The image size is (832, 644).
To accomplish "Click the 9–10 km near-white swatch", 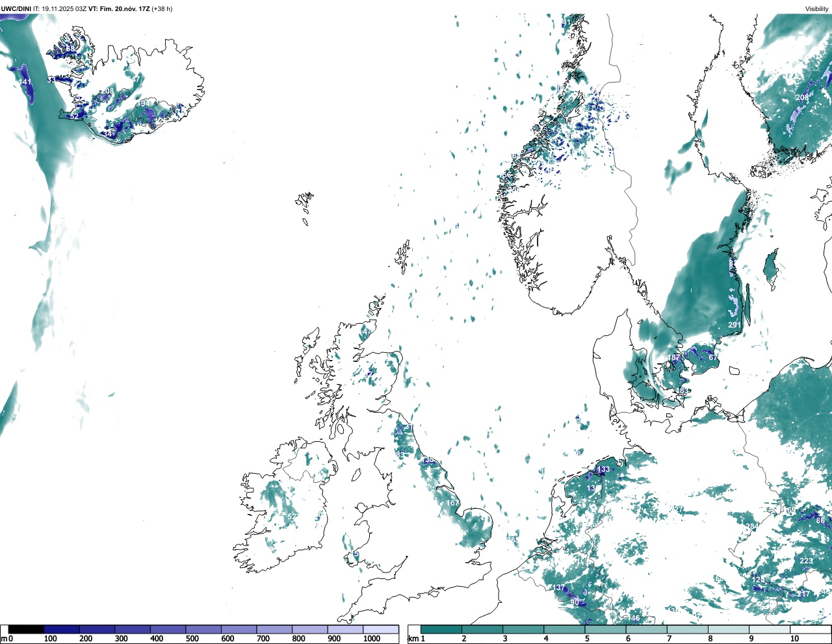I will coord(770,629).
